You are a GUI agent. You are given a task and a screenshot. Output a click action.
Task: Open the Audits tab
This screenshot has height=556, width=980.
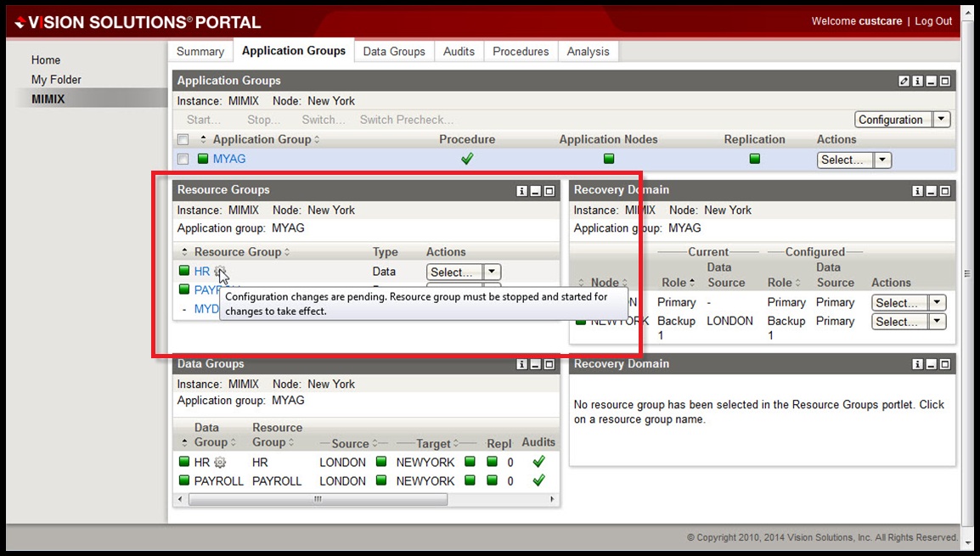click(459, 52)
